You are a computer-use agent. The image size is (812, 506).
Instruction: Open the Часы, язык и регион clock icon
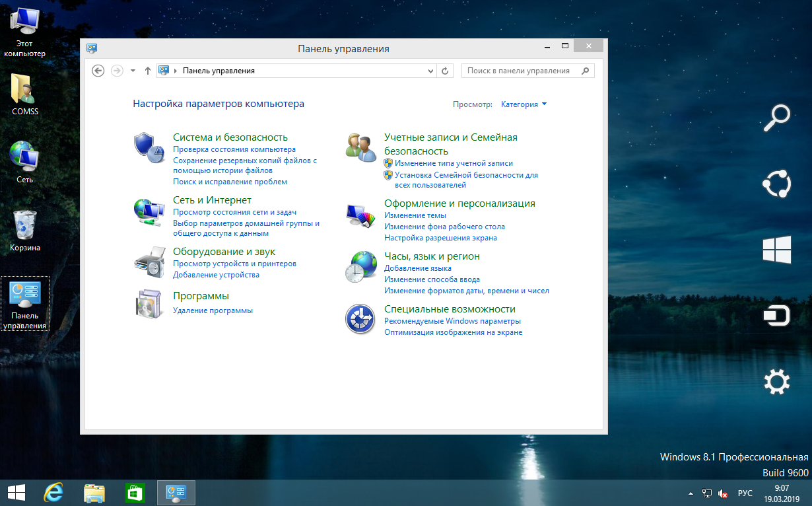pos(361,267)
